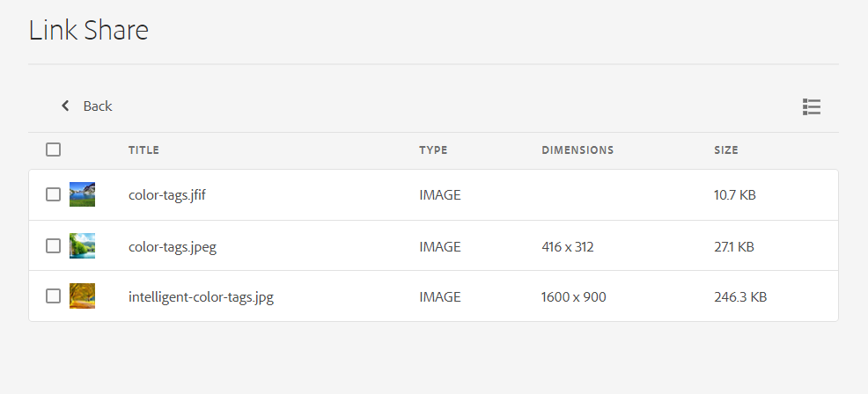The height and width of the screenshot is (394, 868).
Task: Click the 246.3 KB size cell
Action: [x=740, y=297]
